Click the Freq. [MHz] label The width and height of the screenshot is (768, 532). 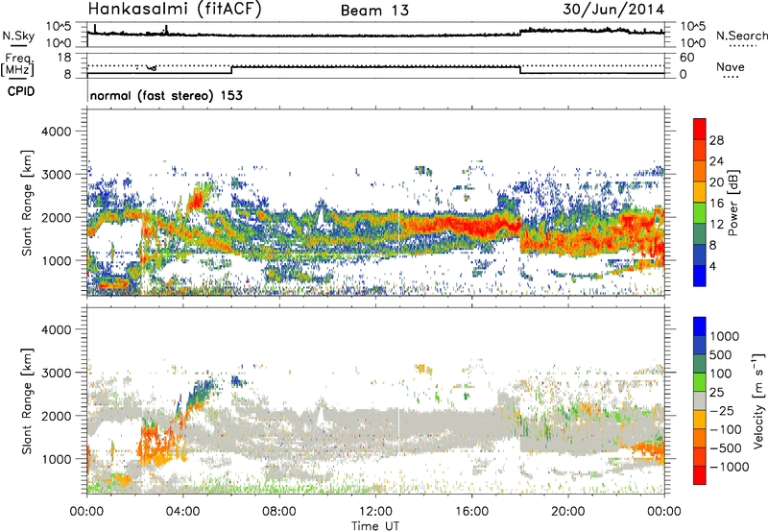pyautogui.click(x=17, y=65)
